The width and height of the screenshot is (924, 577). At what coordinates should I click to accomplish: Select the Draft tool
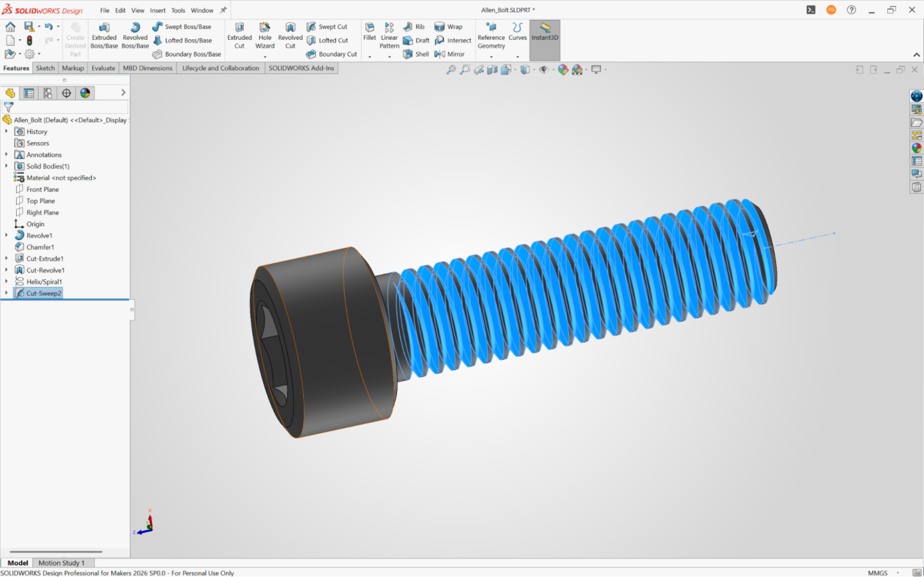[416, 40]
